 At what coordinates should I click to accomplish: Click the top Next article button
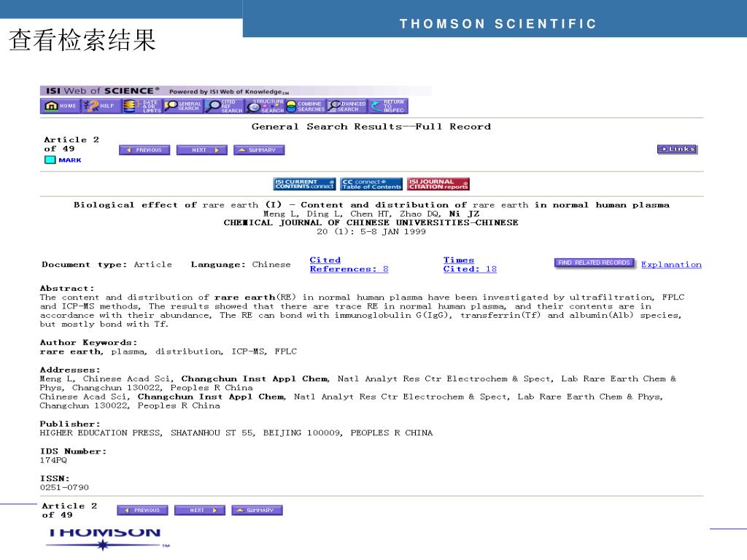[202, 150]
